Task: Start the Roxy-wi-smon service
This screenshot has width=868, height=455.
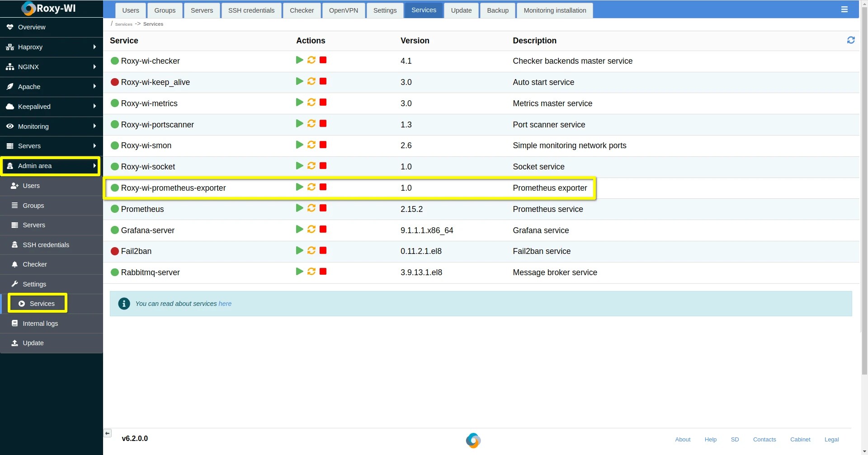Action: point(299,145)
